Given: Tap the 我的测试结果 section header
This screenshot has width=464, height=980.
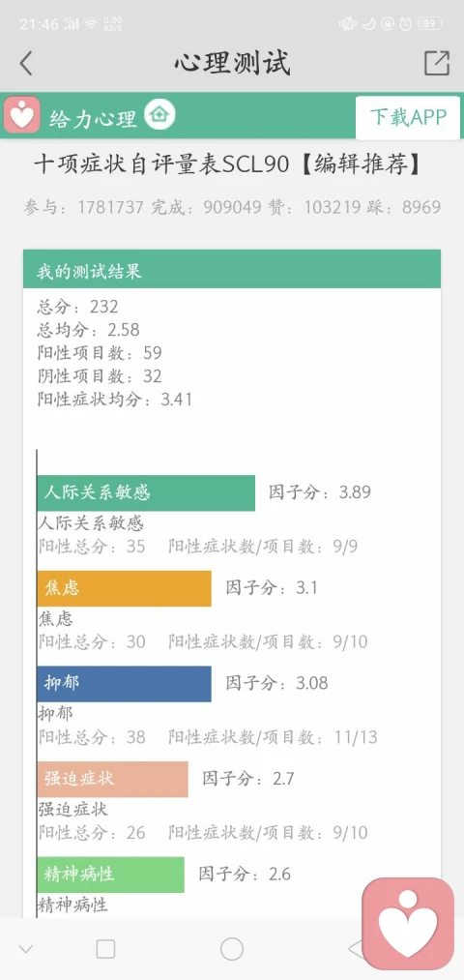Looking at the screenshot, I should pos(232,269).
